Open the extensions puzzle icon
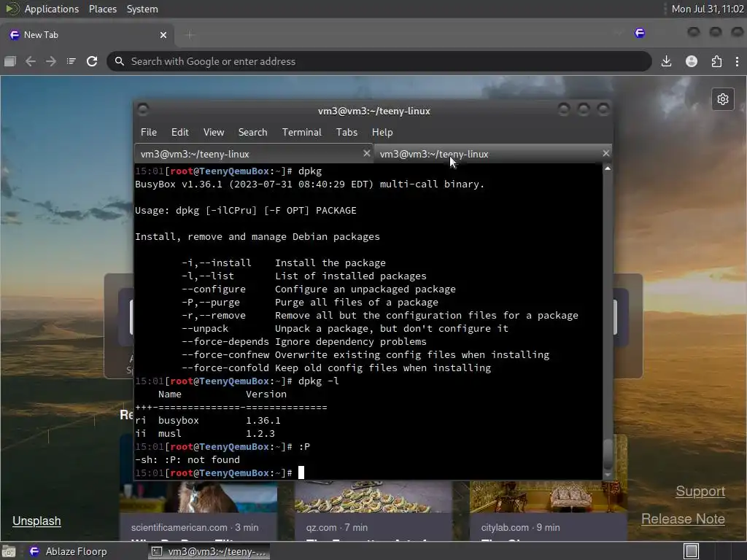Image resolution: width=747 pixels, height=560 pixels. pos(716,61)
